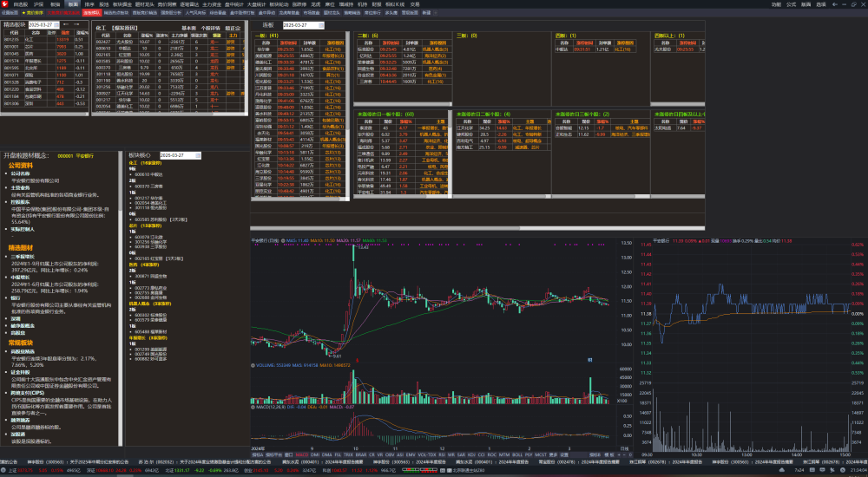Open calendar icon in 板块核心 date field
868x477 pixels.
point(198,155)
